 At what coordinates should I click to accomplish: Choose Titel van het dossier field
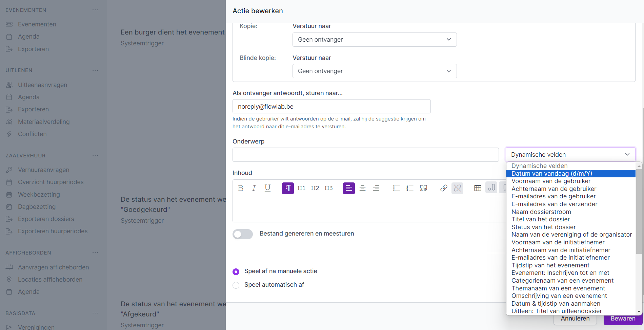click(541, 219)
